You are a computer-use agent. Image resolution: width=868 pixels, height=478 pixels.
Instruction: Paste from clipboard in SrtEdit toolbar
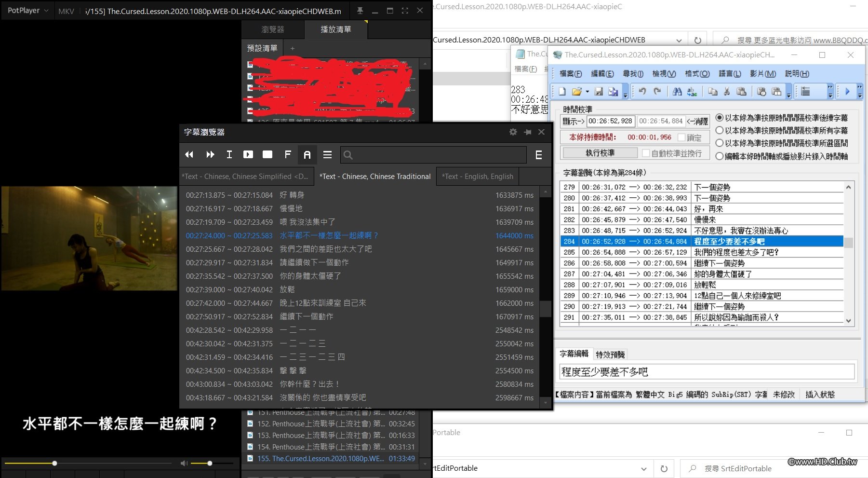[x=742, y=91]
